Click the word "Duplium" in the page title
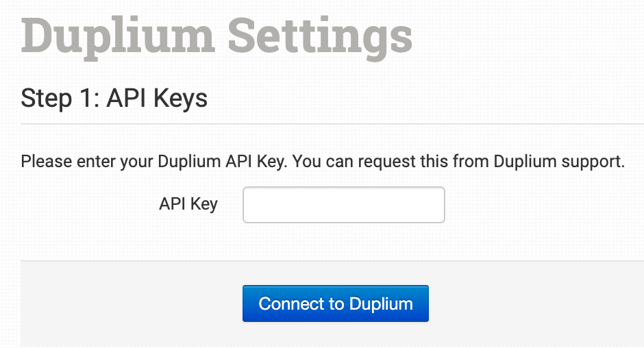644x348 pixels. pos(118,34)
